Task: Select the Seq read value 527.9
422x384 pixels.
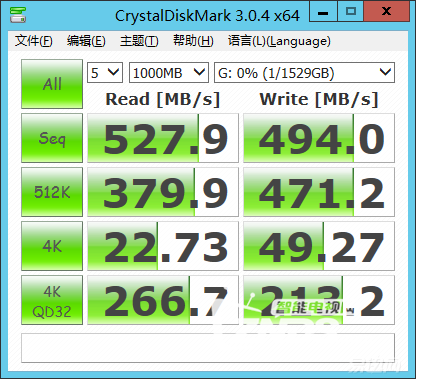Action: [163, 138]
